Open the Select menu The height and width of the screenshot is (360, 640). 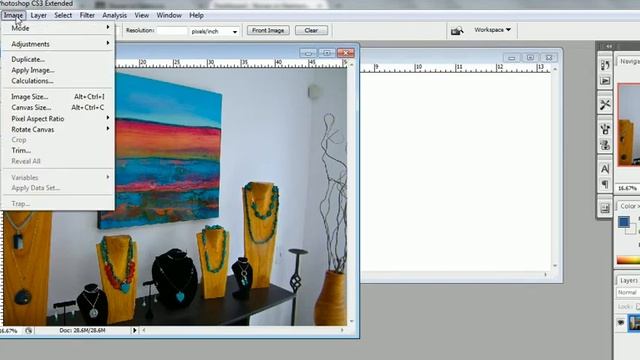63,16
